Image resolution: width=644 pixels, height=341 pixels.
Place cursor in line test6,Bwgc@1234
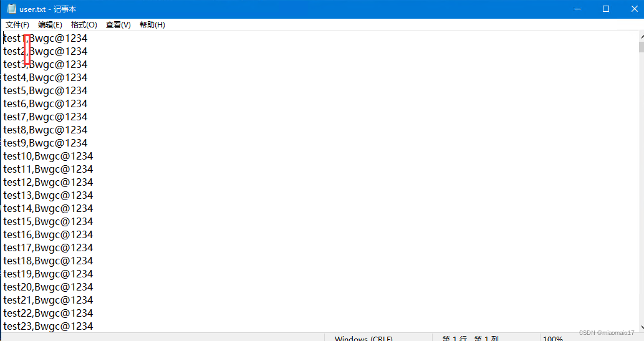[x=45, y=104]
